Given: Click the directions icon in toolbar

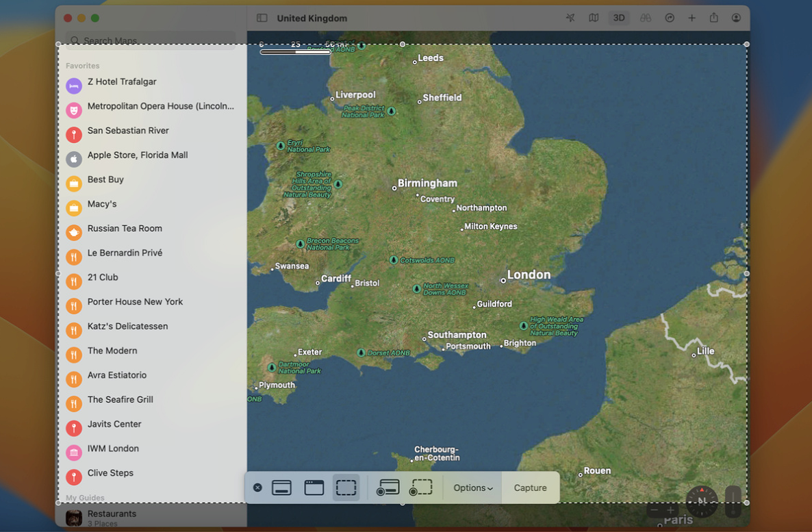Looking at the screenshot, I should click(x=670, y=18).
